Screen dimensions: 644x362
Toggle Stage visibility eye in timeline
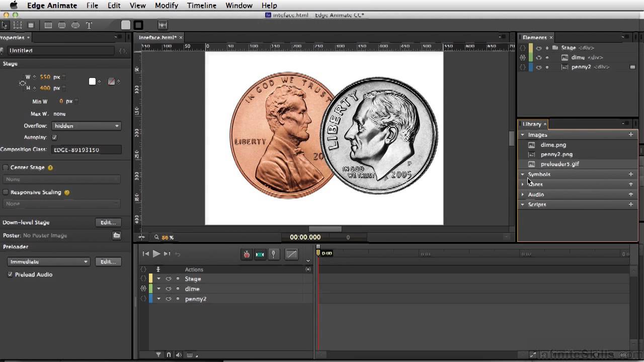[x=169, y=279]
